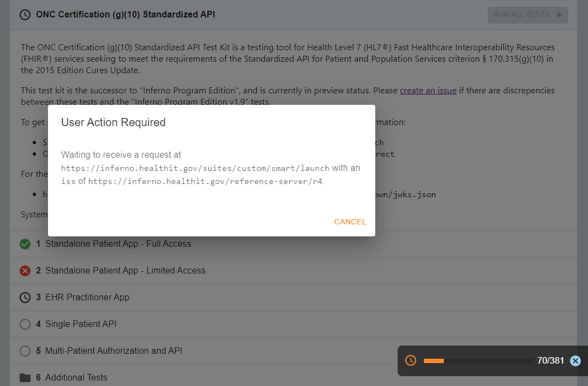588x386 pixels.
Task: Click the reference-server/r4 iss URL in dialog
Action: point(206,181)
